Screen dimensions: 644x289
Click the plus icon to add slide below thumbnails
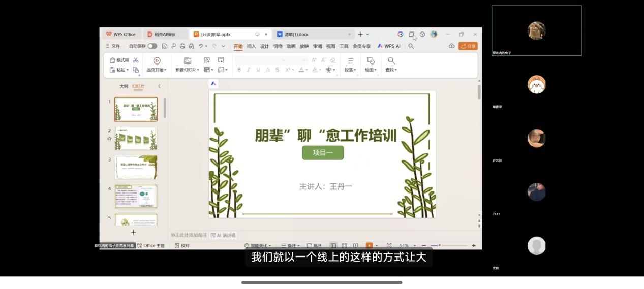pos(134,232)
